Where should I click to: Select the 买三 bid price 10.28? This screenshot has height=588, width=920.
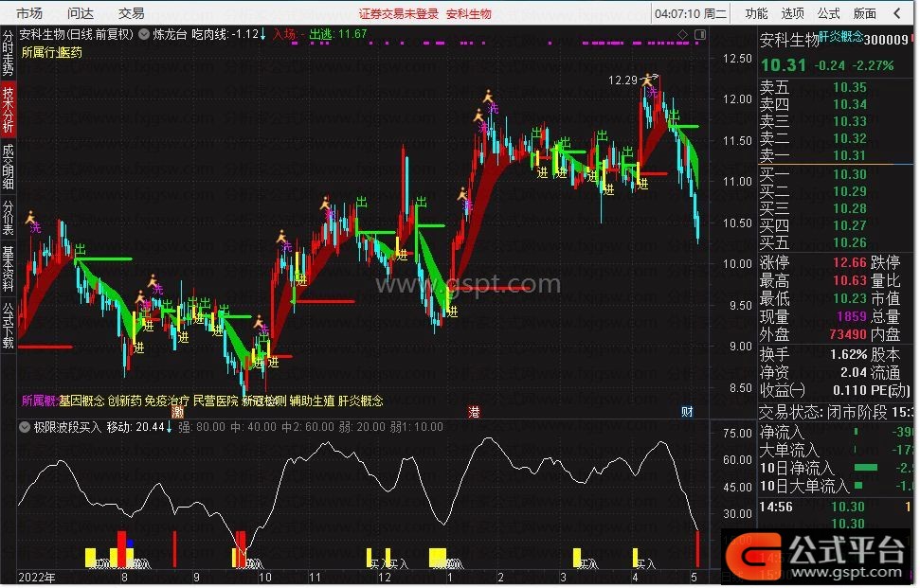[x=850, y=208]
